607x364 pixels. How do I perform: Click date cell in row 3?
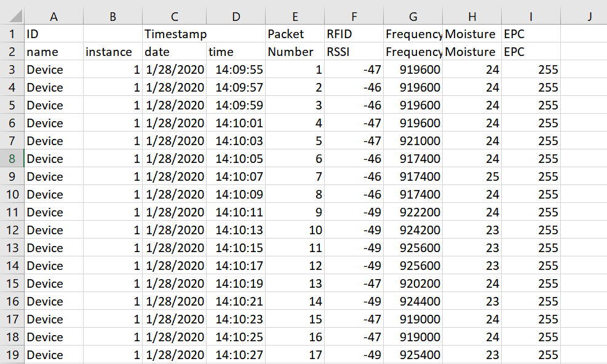(174, 69)
